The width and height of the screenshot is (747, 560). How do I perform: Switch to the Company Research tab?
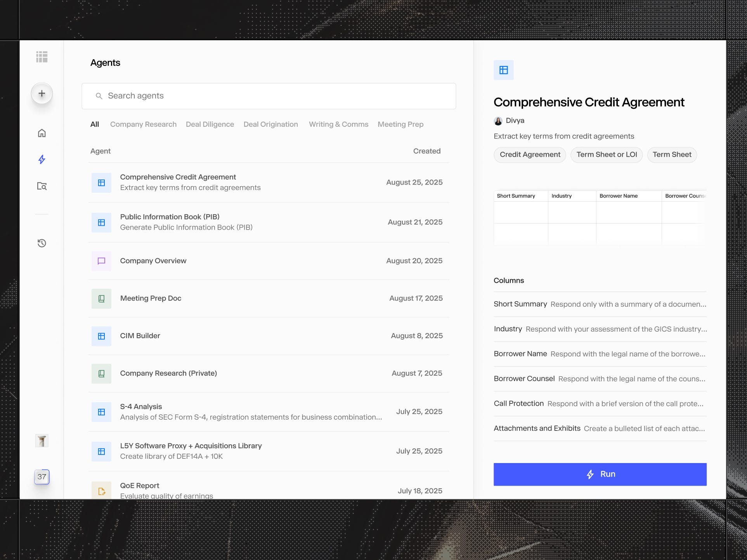click(143, 124)
